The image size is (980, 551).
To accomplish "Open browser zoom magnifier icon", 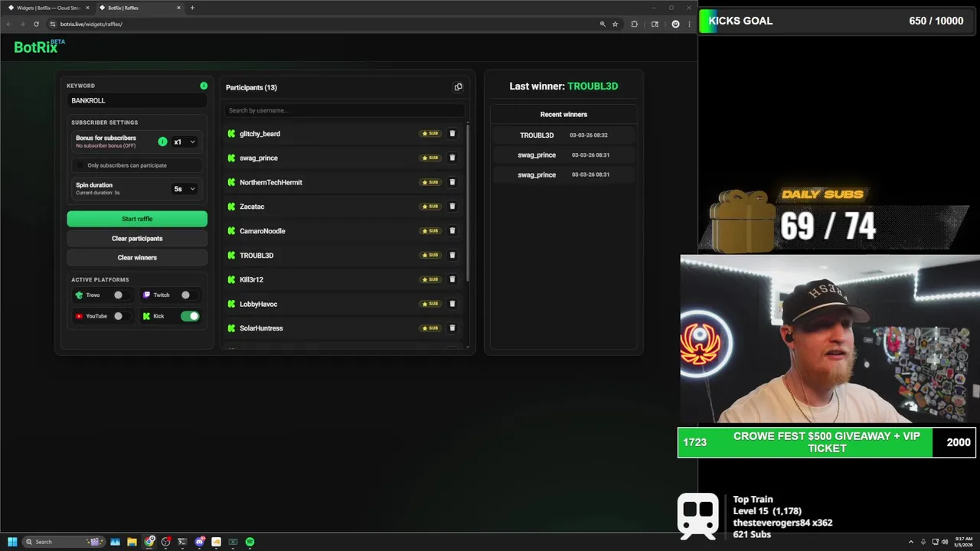I will [x=603, y=24].
